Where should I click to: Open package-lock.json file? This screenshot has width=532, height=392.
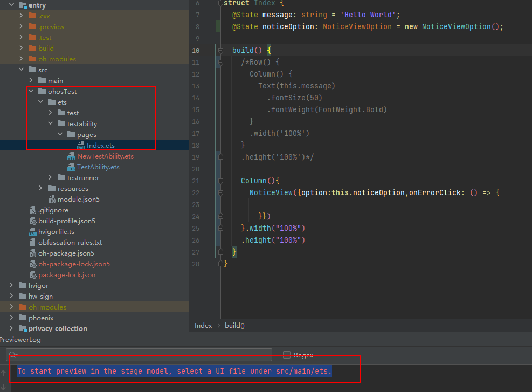click(67, 275)
